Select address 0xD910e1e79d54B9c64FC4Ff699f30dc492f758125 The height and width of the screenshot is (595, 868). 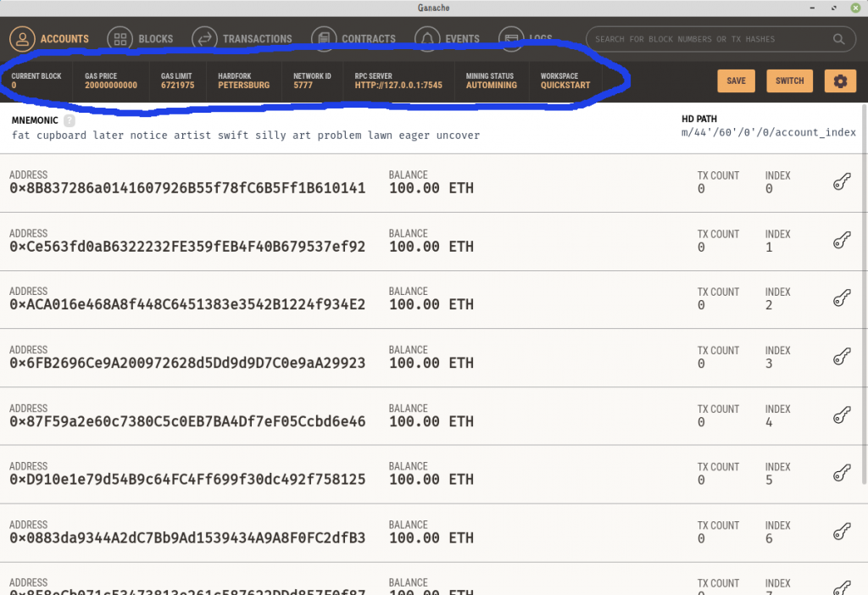tap(187, 480)
